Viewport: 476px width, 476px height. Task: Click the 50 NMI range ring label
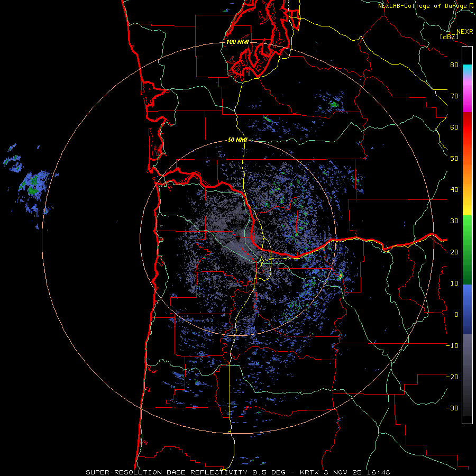237,140
